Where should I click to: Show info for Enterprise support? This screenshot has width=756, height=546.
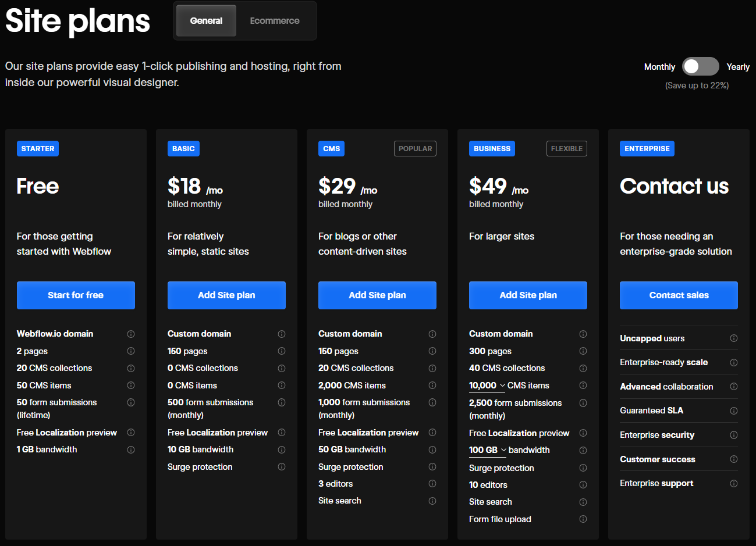pyautogui.click(x=734, y=483)
